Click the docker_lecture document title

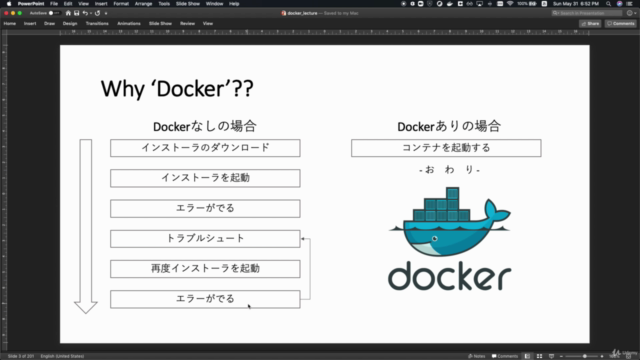(x=302, y=13)
